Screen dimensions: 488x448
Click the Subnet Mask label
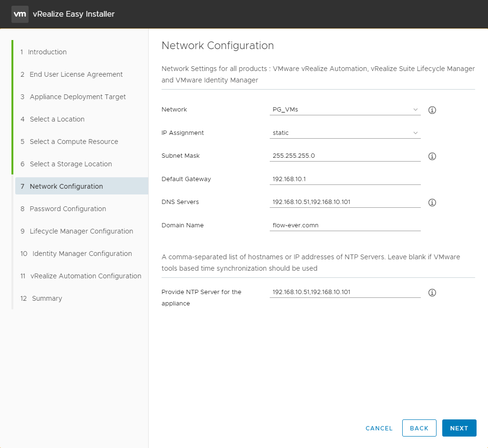tap(181, 156)
